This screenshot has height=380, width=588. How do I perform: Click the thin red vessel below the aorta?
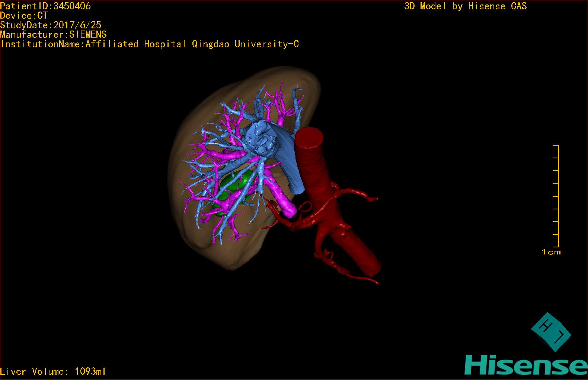357,278
